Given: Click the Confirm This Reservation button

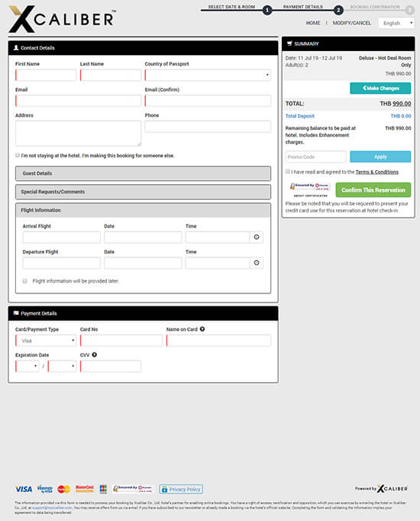Looking at the screenshot, I should (373, 190).
